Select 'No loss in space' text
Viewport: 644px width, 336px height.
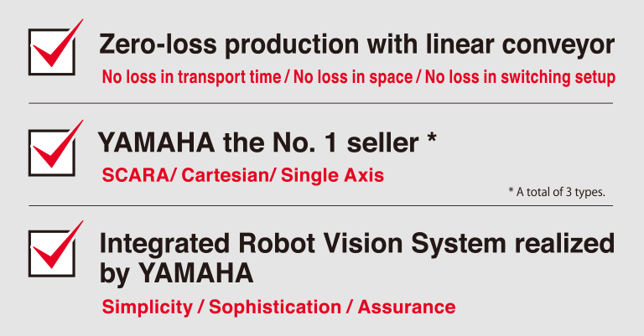(353, 77)
